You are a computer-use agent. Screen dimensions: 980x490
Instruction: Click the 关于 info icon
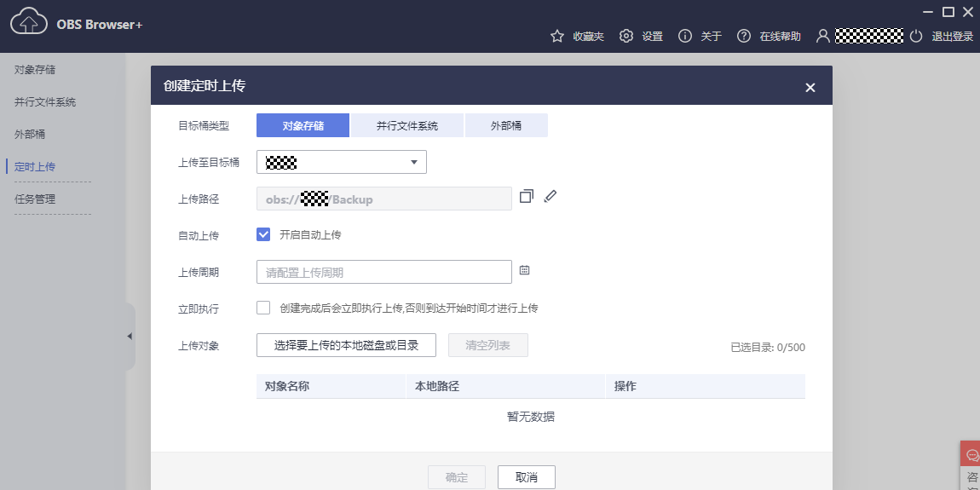pyautogui.click(x=684, y=36)
